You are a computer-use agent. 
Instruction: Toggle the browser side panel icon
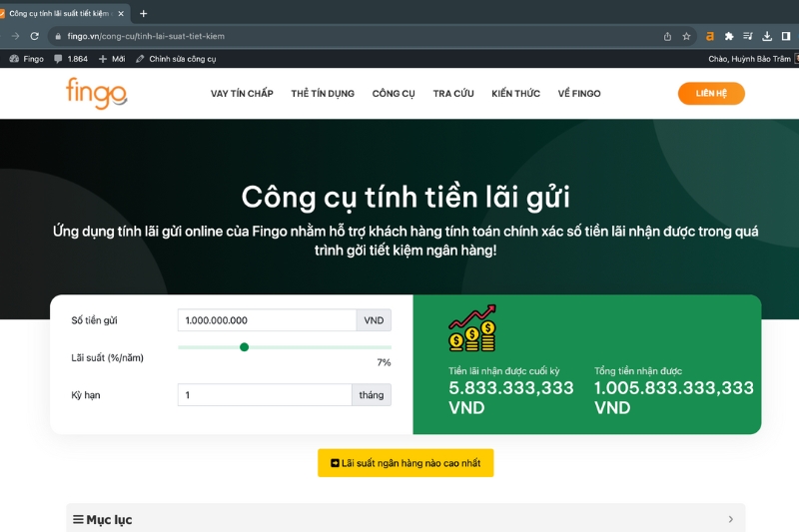pos(786,36)
